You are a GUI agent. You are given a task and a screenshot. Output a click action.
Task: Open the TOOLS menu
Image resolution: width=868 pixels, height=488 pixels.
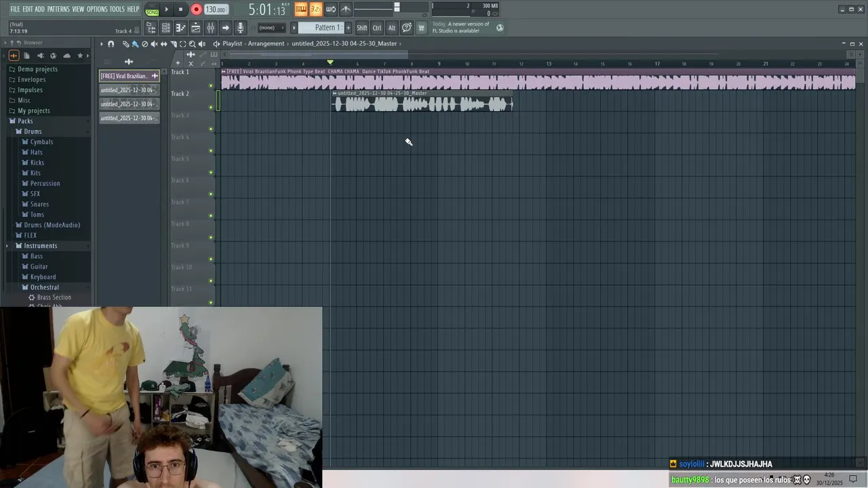point(117,9)
